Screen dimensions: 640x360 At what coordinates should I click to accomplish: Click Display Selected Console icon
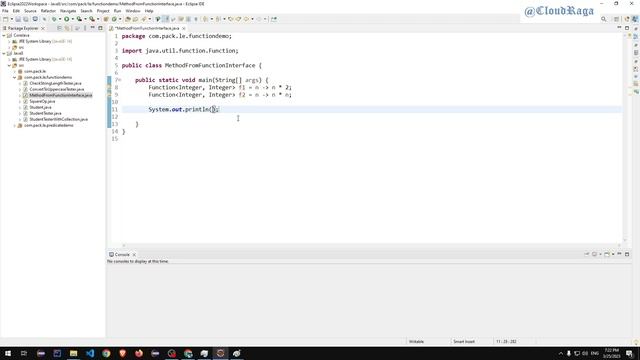click(x=595, y=254)
